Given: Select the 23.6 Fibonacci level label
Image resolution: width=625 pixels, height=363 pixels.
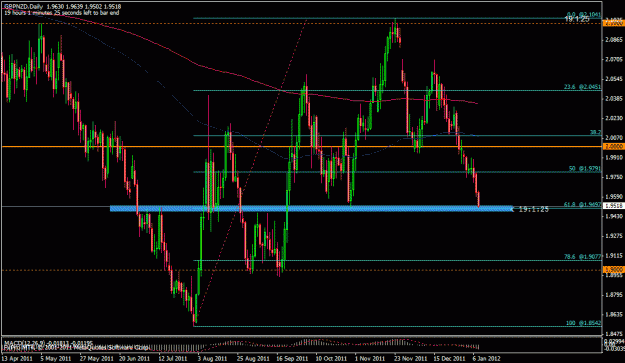Looking at the screenshot, I should [x=582, y=86].
